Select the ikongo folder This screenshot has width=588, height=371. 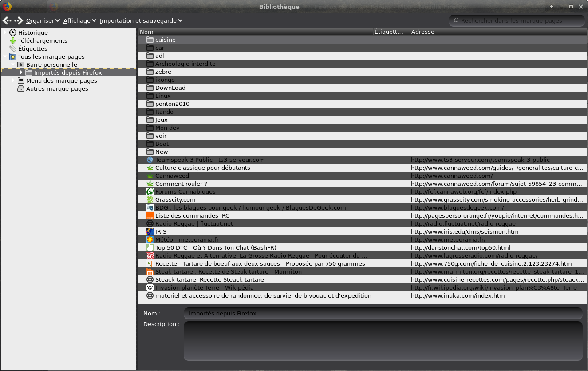point(362,80)
